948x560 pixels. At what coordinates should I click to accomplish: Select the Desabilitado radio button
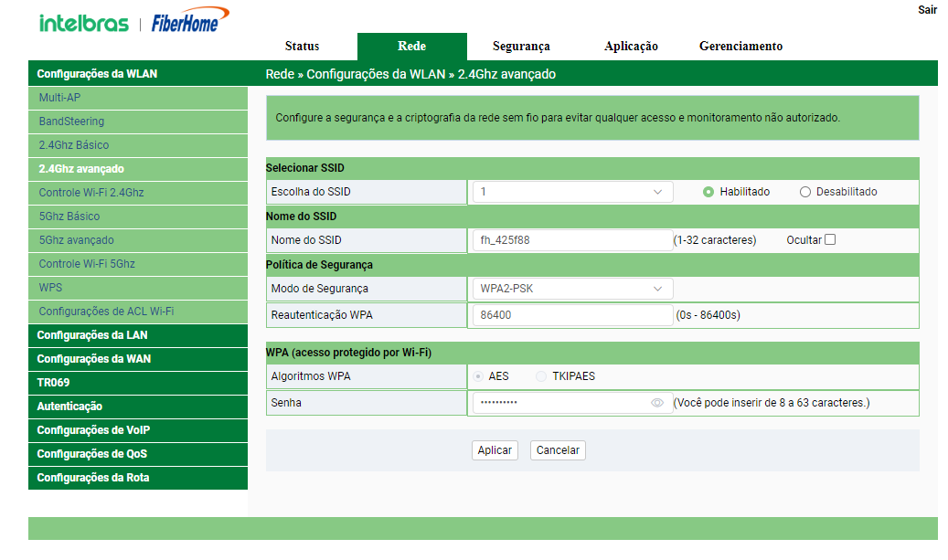(x=804, y=192)
